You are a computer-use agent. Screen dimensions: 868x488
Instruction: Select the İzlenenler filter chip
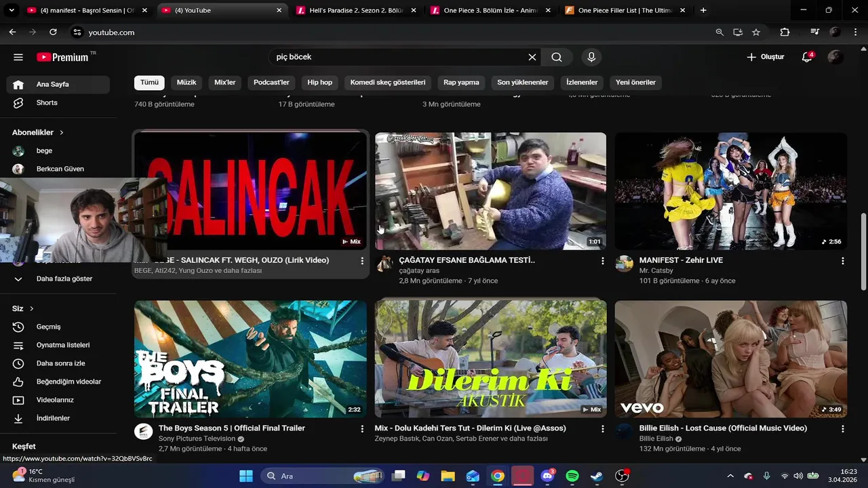point(582,83)
